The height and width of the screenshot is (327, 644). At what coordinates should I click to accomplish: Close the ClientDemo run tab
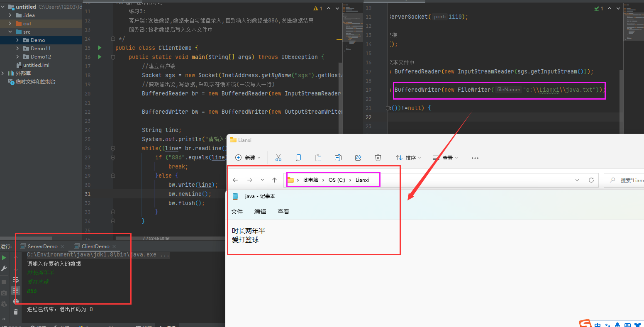point(115,246)
